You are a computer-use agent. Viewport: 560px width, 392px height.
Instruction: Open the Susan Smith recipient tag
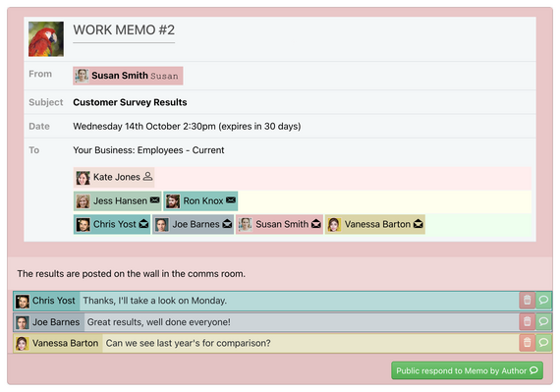(279, 224)
